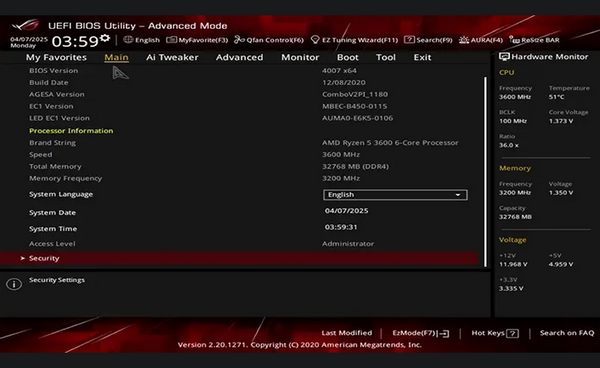Click the header date 04/07/2025 Monday
This screenshot has width=600, height=368.
pos(29,42)
